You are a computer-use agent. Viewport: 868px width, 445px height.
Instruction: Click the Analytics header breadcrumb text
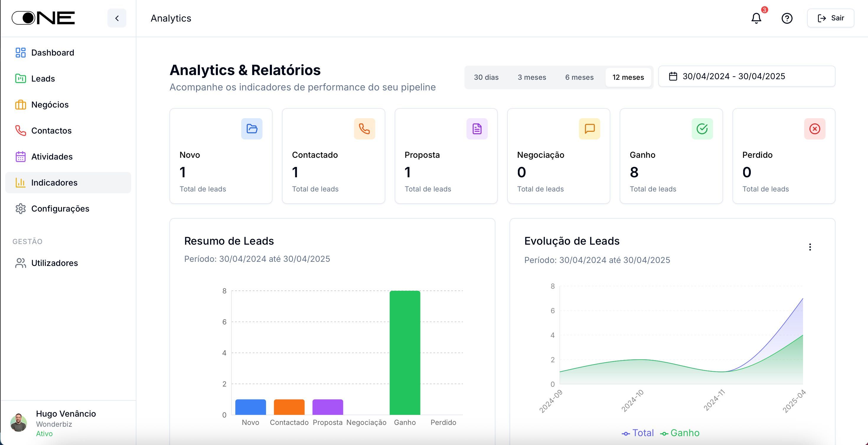click(171, 18)
